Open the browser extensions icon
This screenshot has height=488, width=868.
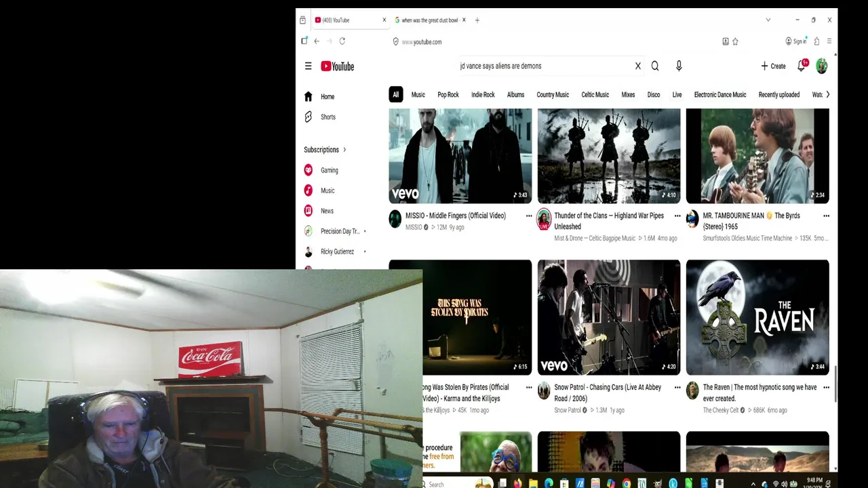pyautogui.click(x=816, y=41)
